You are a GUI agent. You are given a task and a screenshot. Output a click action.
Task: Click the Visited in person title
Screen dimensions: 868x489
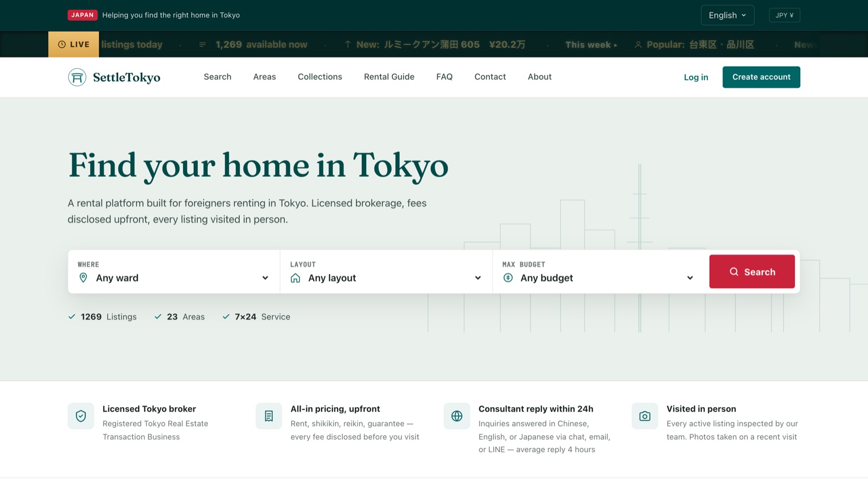[x=701, y=409]
